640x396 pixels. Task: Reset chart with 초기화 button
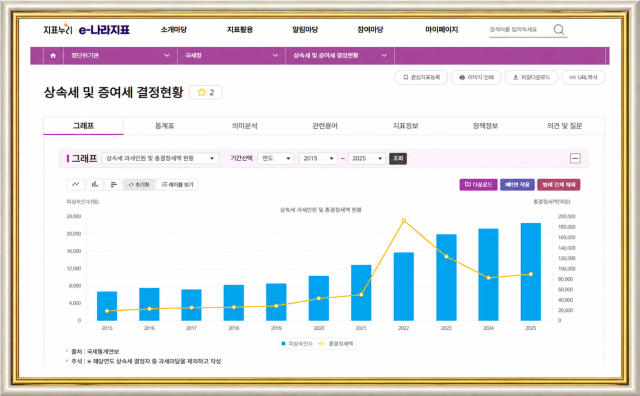pos(139,185)
